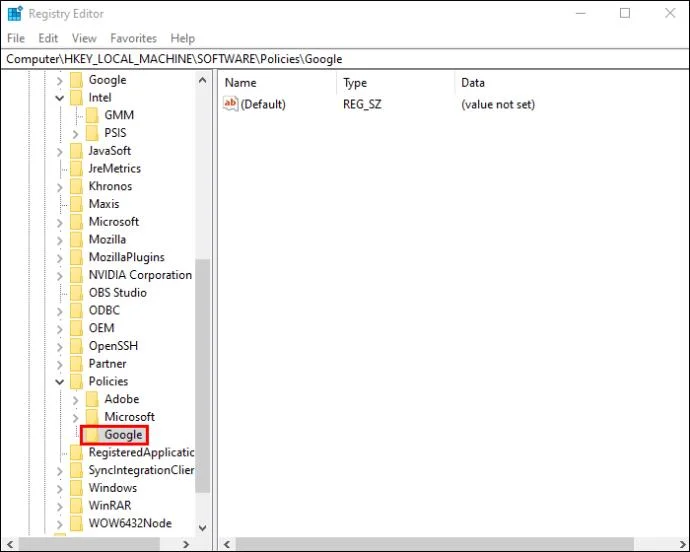Expand the PSIS key
Screen dimensions: 690x552
(76, 134)
